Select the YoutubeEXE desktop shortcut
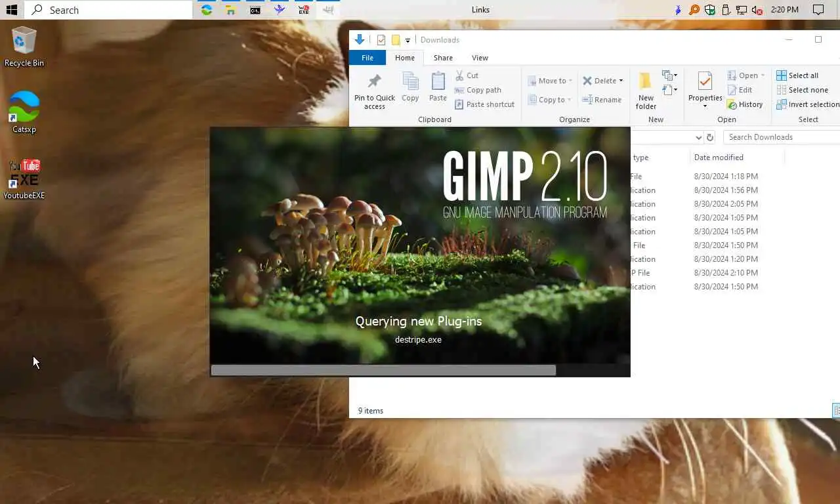The height and width of the screenshot is (504, 840). (x=24, y=178)
